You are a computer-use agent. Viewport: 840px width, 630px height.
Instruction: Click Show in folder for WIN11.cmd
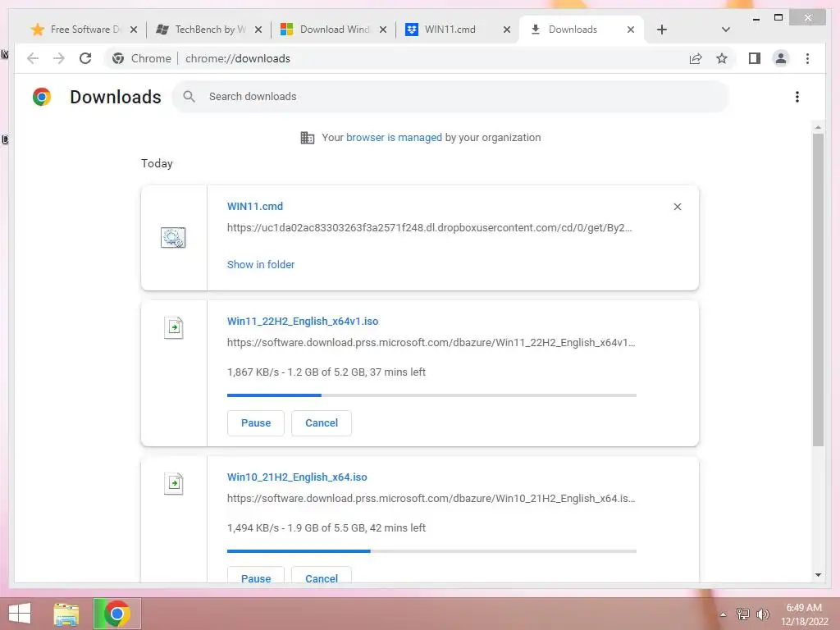260,265
